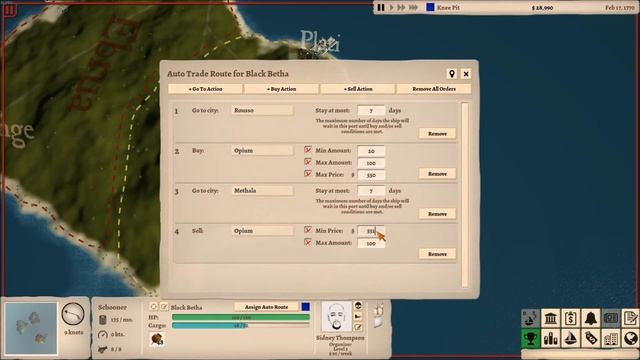Click the center-on-ship icon beside Black Betha

point(153,307)
